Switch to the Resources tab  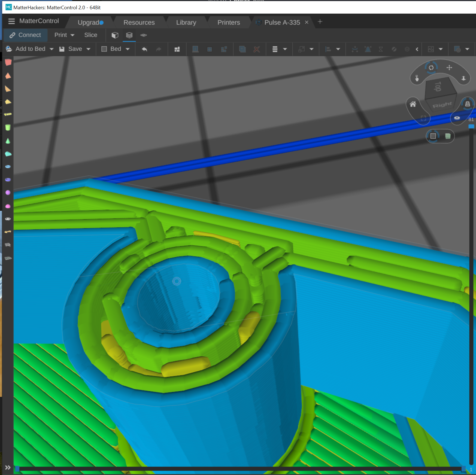139,22
